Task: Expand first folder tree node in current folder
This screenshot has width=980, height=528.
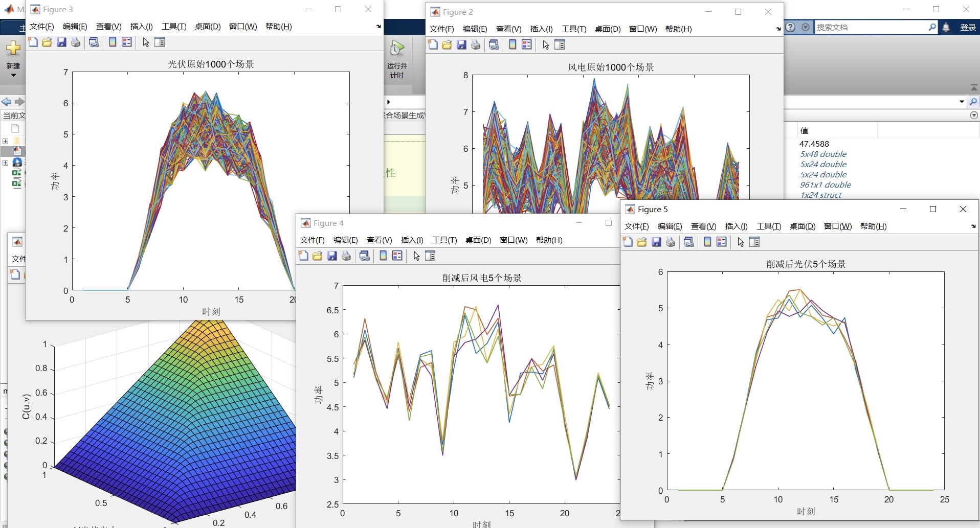Action: point(5,141)
